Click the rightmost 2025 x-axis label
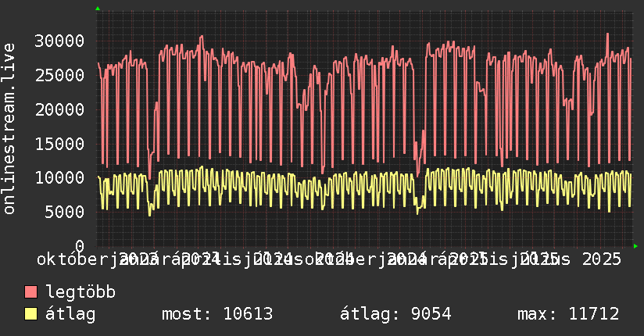 click(x=602, y=259)
